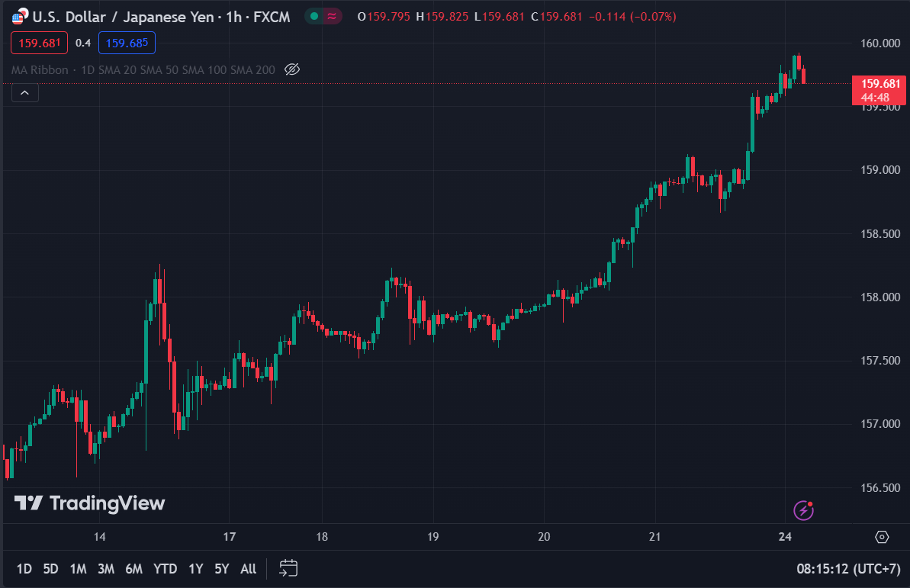Click the green market open status dot

point(314,16)
